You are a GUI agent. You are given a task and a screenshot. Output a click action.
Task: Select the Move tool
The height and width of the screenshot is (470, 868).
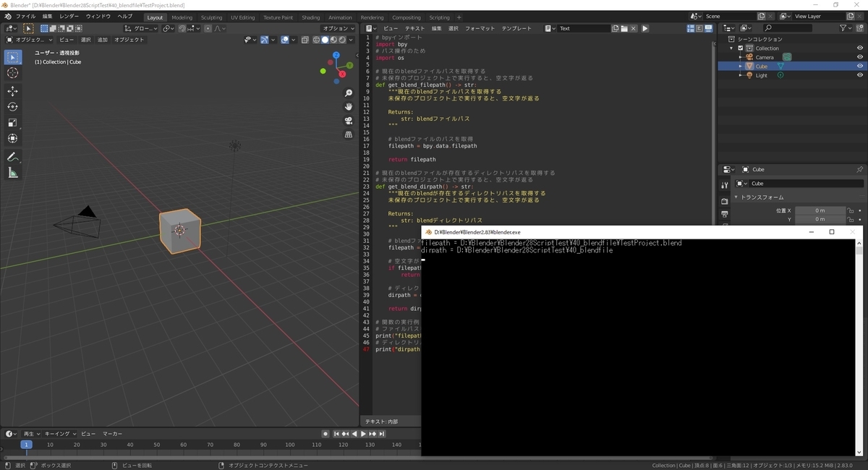(13, 91)
